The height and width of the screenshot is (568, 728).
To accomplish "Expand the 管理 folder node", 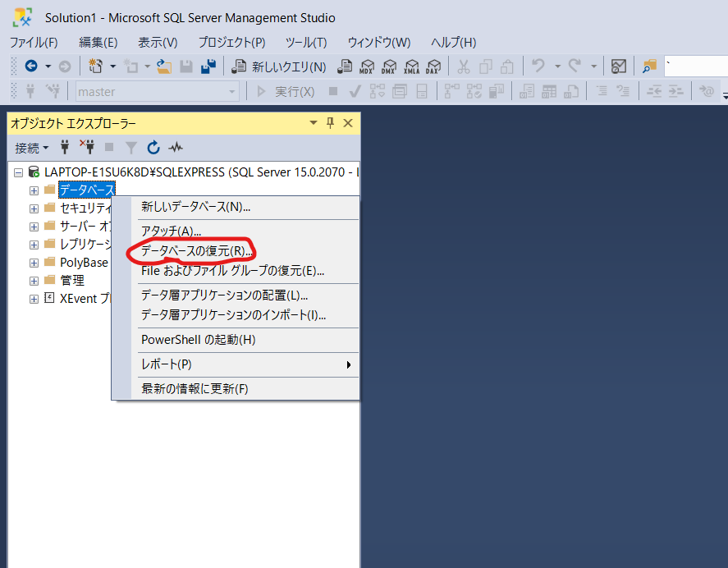I will click(34, 281).
